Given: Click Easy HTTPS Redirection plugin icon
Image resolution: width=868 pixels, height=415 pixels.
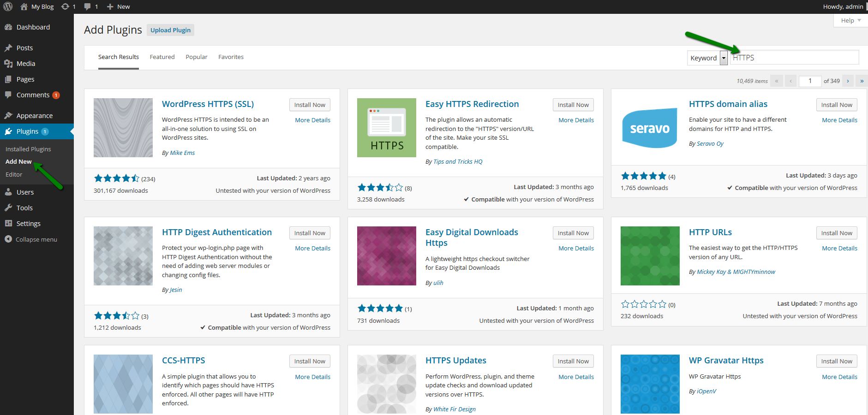Looking at the screenshot, I should click(x=387, y=128).
